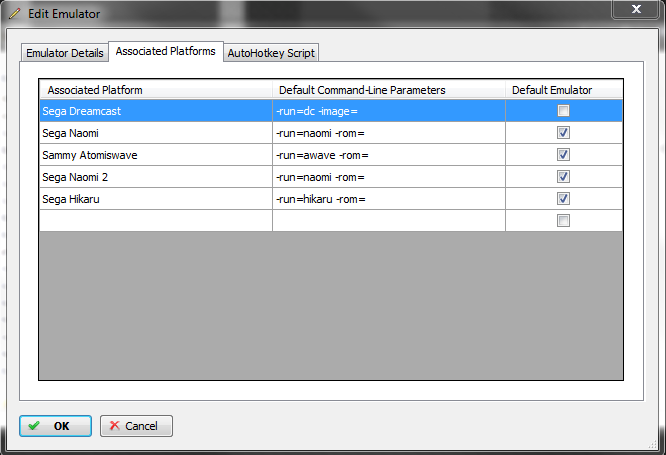This screenshot has height=455, width=666.
Task: Select the Sammy Atomiswave platform cell
Action: pos(156,155)
